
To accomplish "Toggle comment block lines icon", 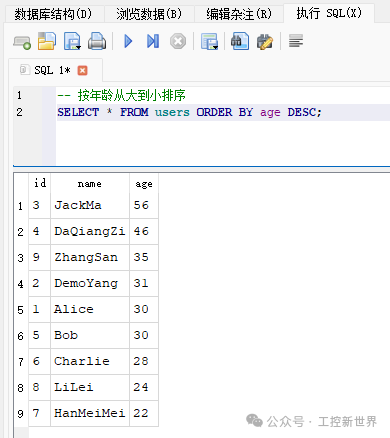I will coord(296,41).
